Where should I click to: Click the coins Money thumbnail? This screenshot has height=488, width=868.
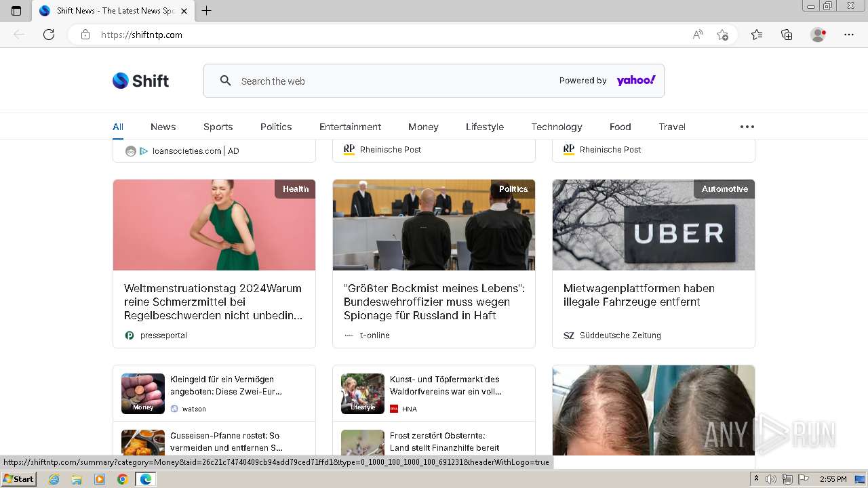click(x=143, y=394)
